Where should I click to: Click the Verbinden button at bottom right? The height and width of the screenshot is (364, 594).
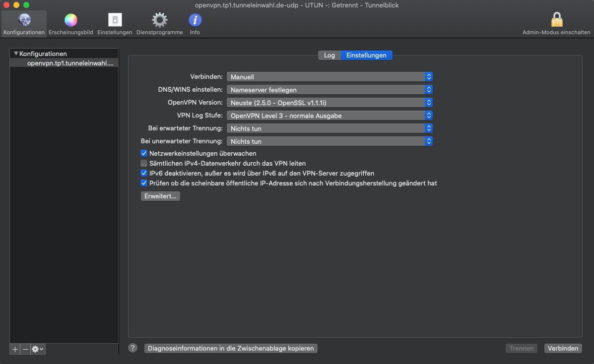click(563, 349)
